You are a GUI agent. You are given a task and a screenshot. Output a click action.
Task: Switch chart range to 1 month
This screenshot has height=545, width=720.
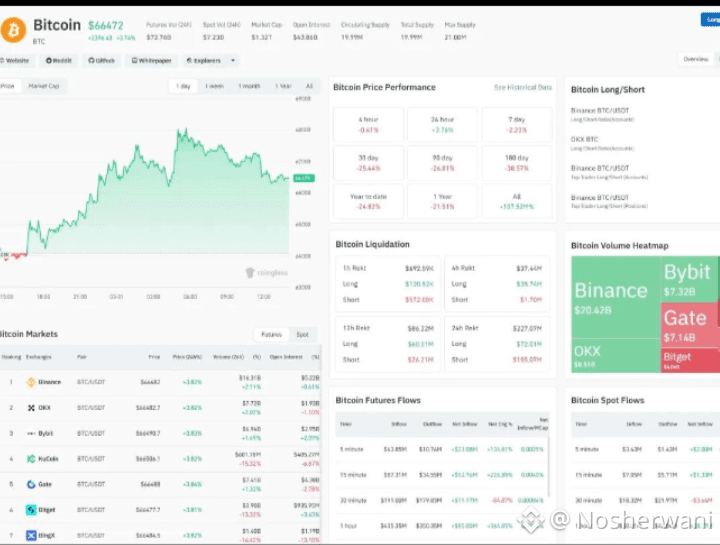pyautogui.click(x=249, y=86)
